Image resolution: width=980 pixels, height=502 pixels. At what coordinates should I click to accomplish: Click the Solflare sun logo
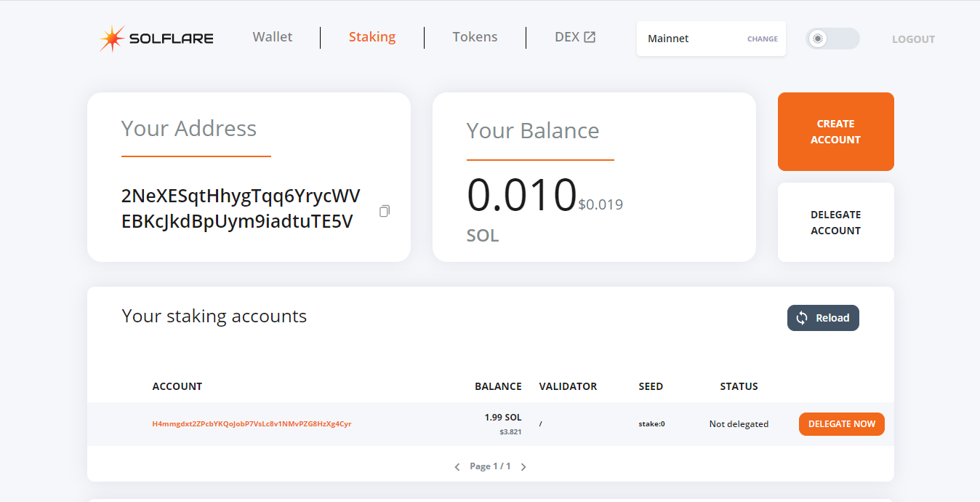(113, 39)
